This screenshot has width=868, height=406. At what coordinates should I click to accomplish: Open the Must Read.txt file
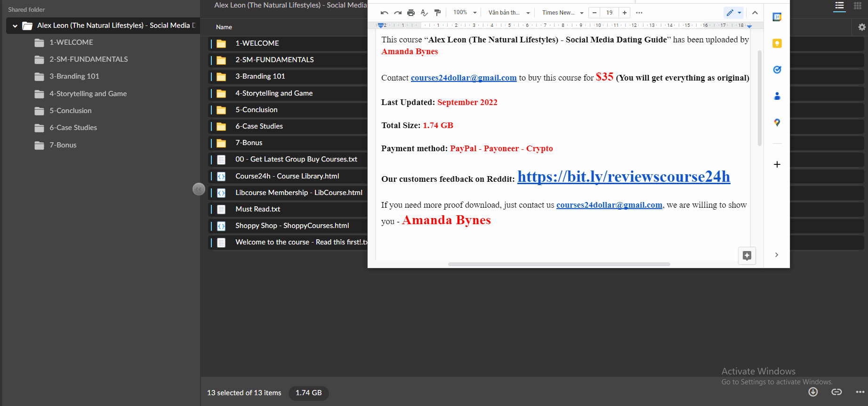coord(257,209)
